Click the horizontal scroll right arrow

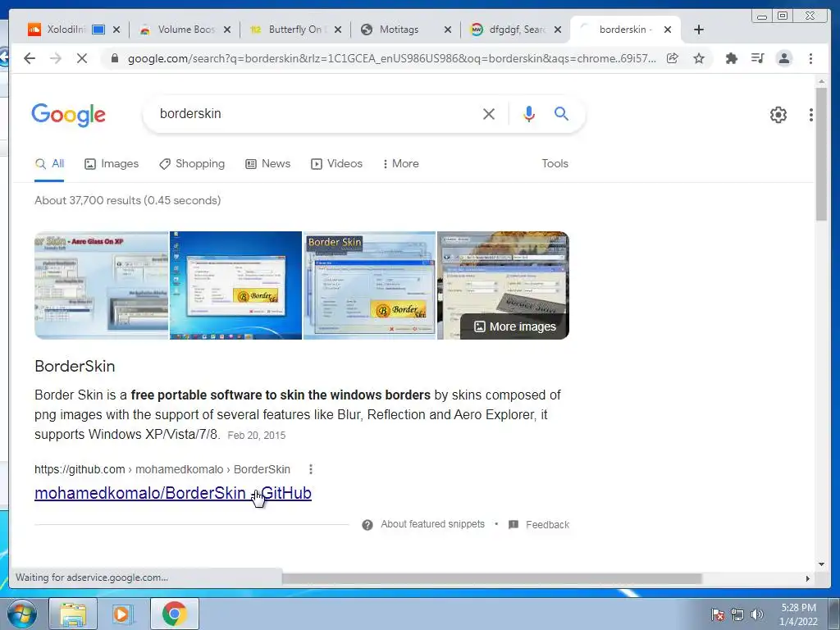(808, 578)
